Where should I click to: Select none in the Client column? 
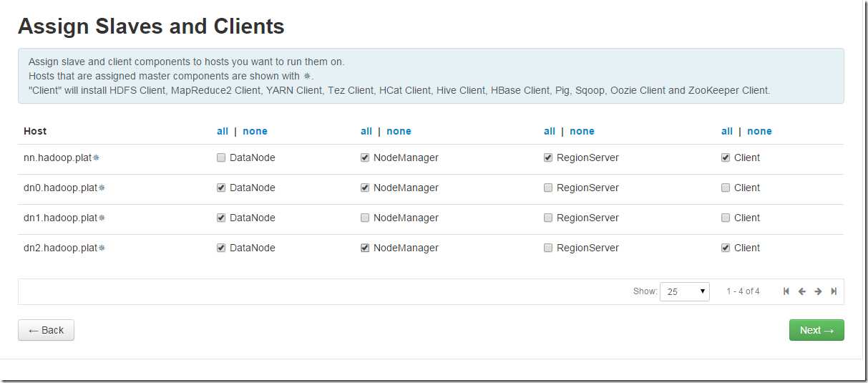pos(759,131)
